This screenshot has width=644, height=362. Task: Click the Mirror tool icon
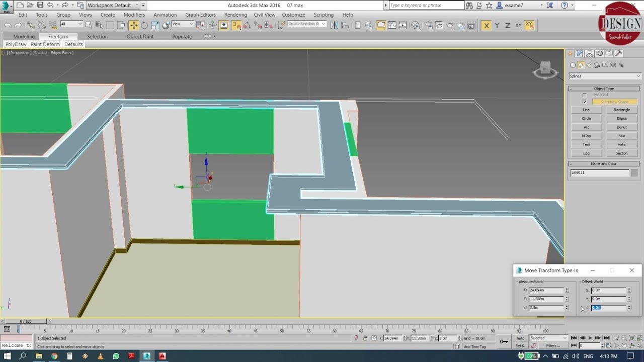[334, 25]
